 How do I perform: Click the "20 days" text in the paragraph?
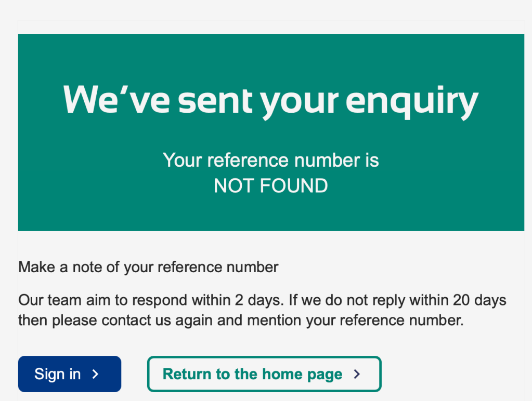[x=479, y=300]
